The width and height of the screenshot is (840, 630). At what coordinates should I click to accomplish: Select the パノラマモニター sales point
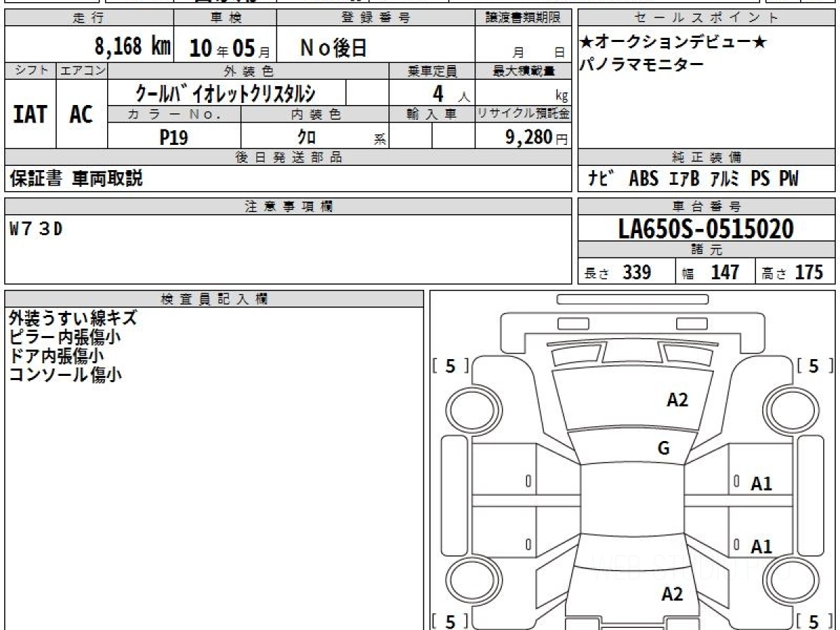click(641, 65)
